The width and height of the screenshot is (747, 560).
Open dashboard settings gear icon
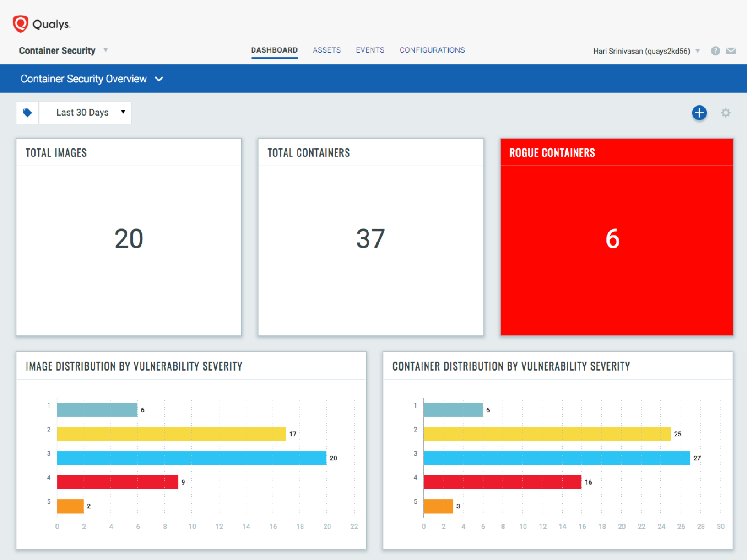point(725,113)
